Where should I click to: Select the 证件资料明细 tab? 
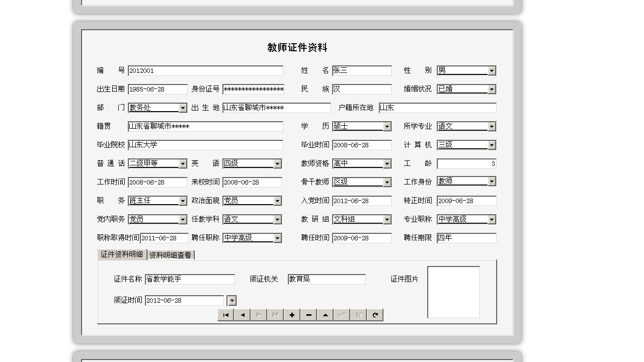pyautogui.click(x=122, y=255)
